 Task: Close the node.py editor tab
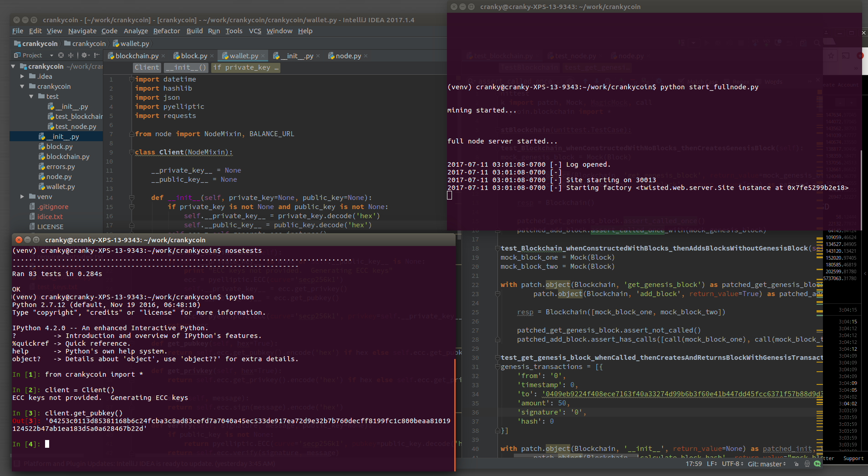(365, 56)
